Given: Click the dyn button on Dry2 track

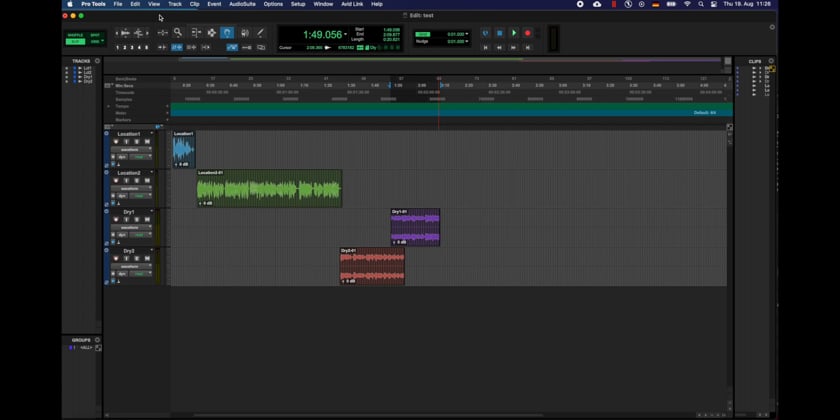Looking at the screenshot, I should [x=122, y=274].
